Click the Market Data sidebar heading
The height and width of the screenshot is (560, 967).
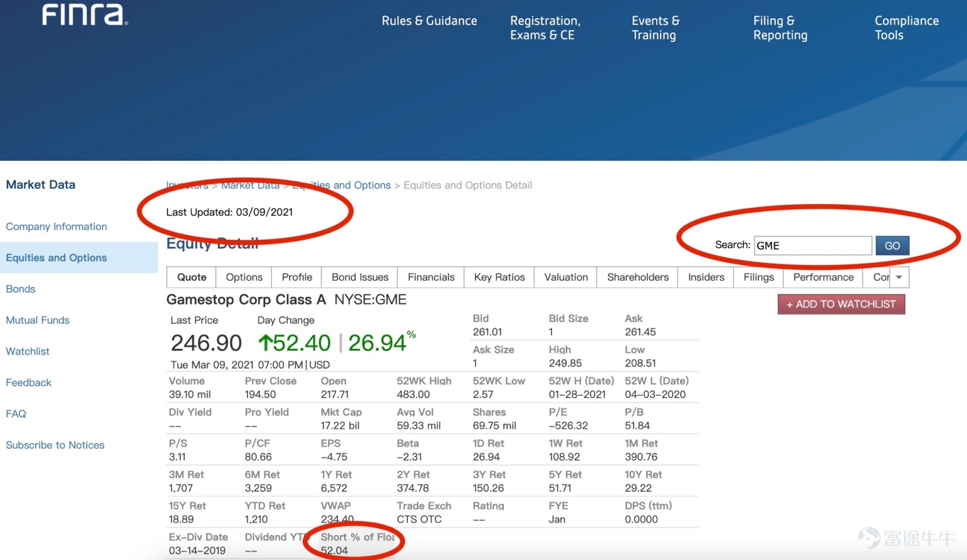pos(40,185)
